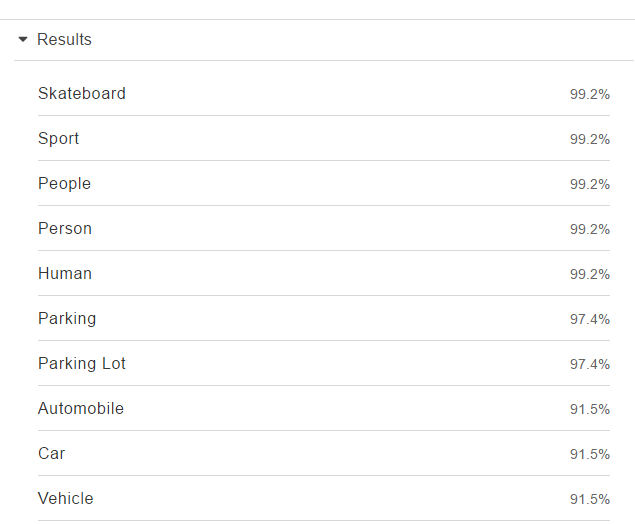Image resolution: width=635 pixels, height=524 pixels.
Task: Click the People label result
Action: [x=324, y=183]
